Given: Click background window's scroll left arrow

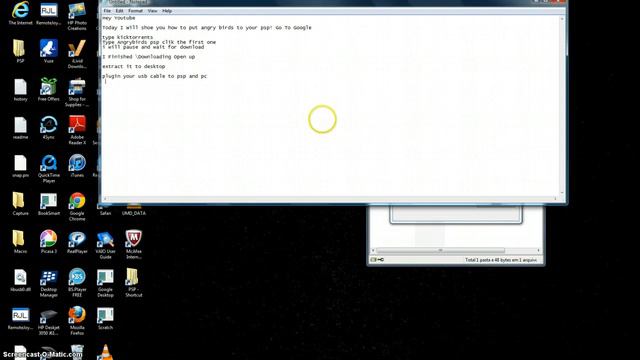Looking at the screenshot, I should pos(373,250).
